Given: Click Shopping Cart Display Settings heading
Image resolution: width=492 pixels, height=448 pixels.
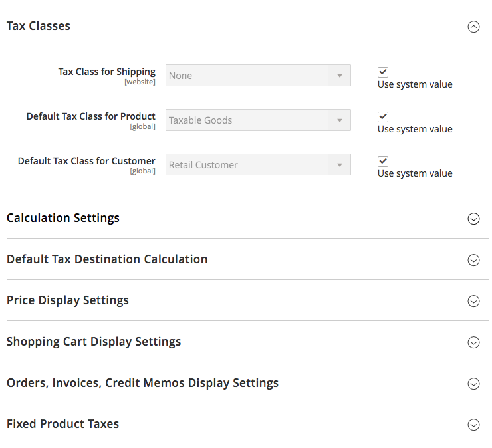Looking at the screenshot, I should pos(94,342).
